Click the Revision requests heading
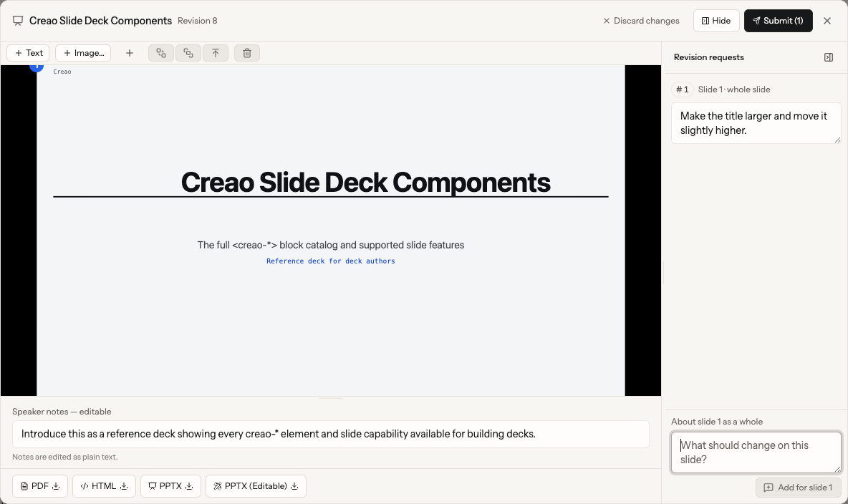The image size is (848, 504). [708, 57]
